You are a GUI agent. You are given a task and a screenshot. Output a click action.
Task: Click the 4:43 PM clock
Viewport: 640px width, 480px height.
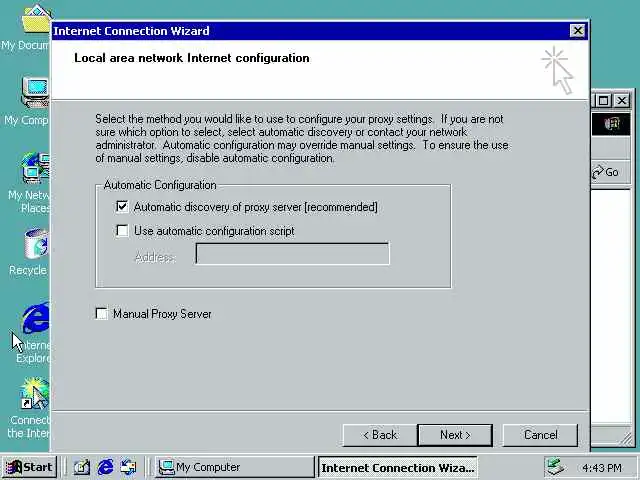click(x=602, y=467)
